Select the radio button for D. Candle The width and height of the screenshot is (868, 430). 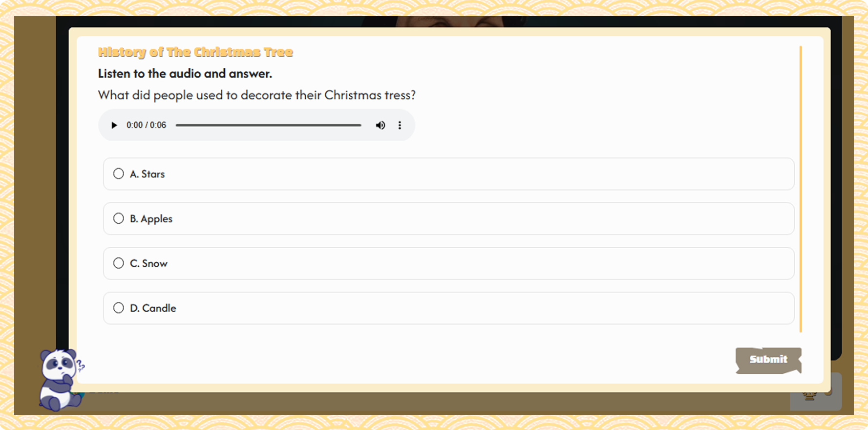pyautogui.click(x=119, y=308)
